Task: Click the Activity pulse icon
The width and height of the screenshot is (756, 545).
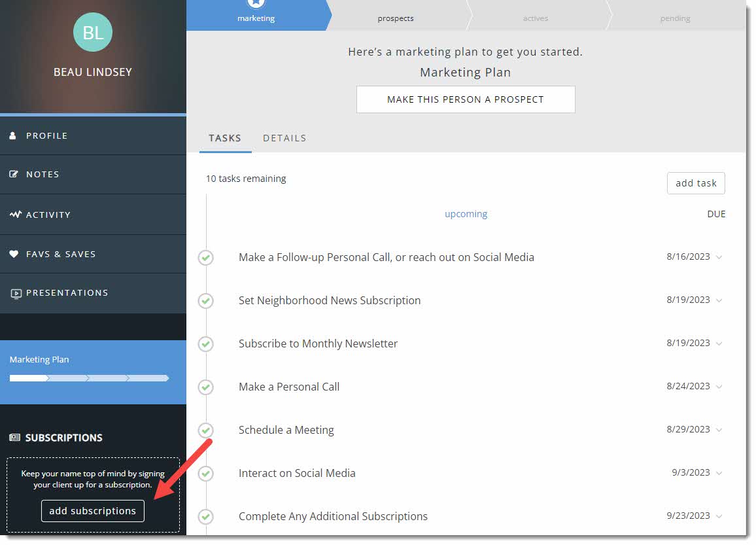Action: coord(15,215)
